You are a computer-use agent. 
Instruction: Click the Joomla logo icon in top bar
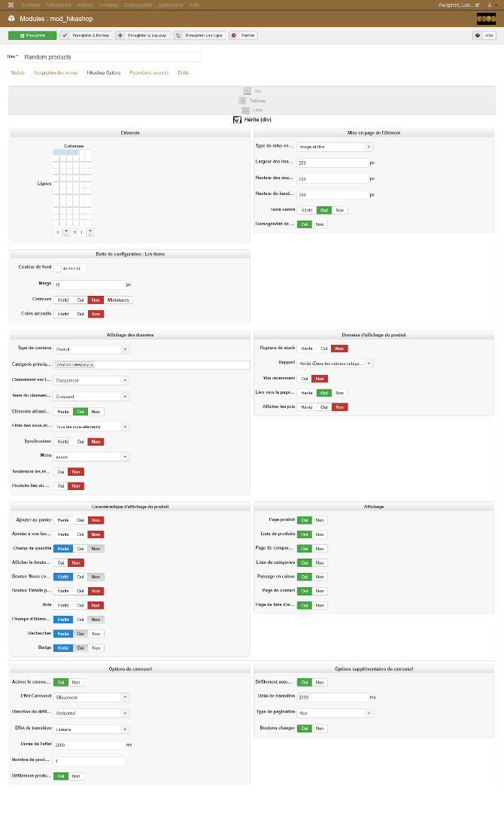click(11, 5)
